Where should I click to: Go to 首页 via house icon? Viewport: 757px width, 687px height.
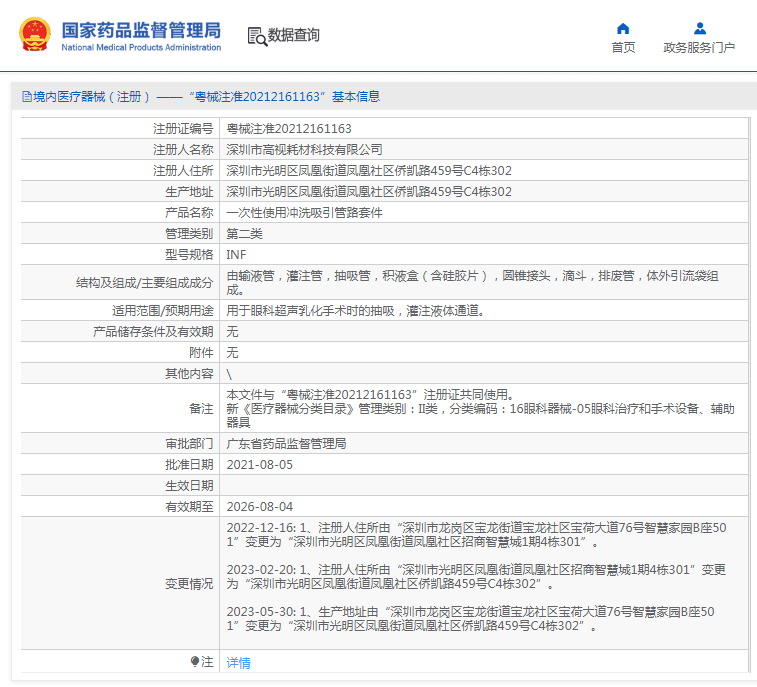coord(623,28)
